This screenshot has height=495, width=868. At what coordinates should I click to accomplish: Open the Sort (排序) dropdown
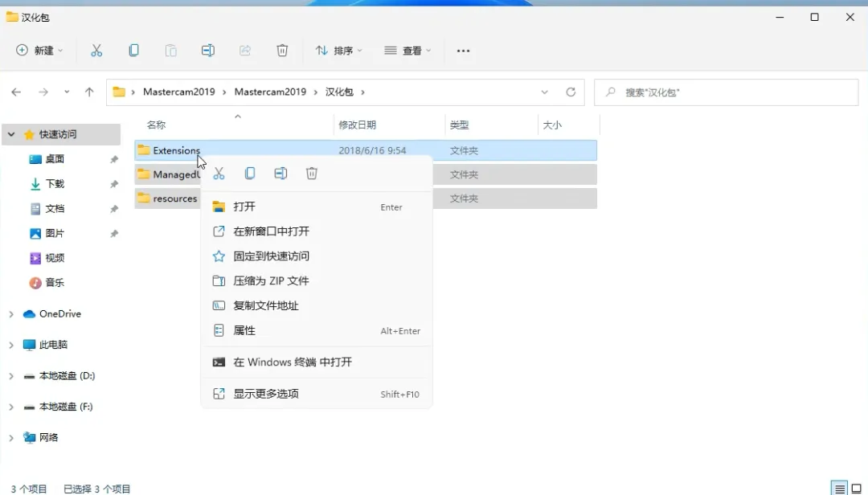click(x=339, y=51)
